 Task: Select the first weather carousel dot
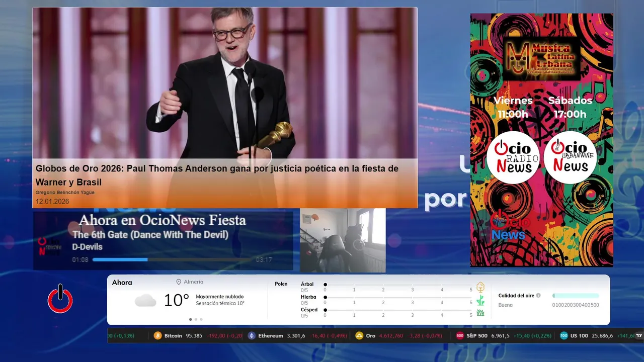coord(190,319)
